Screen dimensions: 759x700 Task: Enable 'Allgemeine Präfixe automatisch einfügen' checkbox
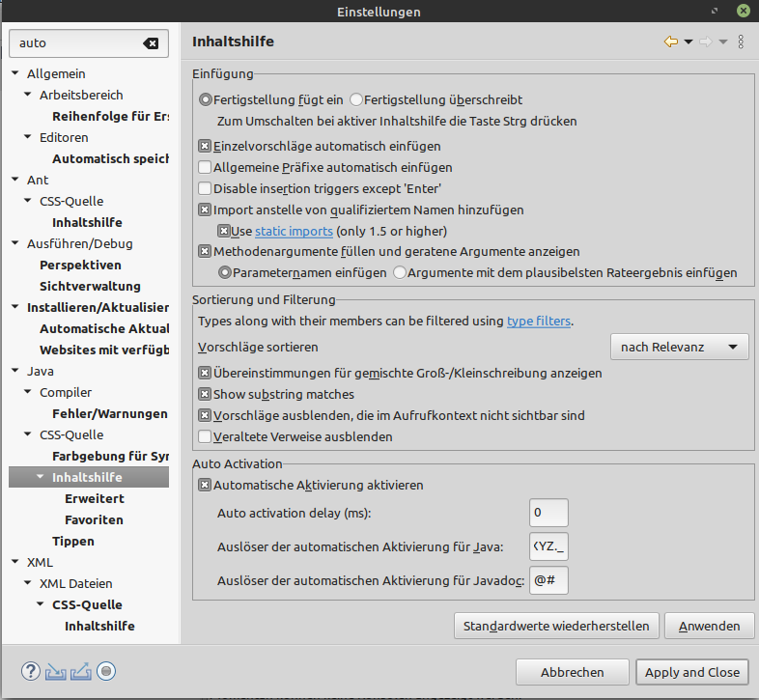coord(205,167)
